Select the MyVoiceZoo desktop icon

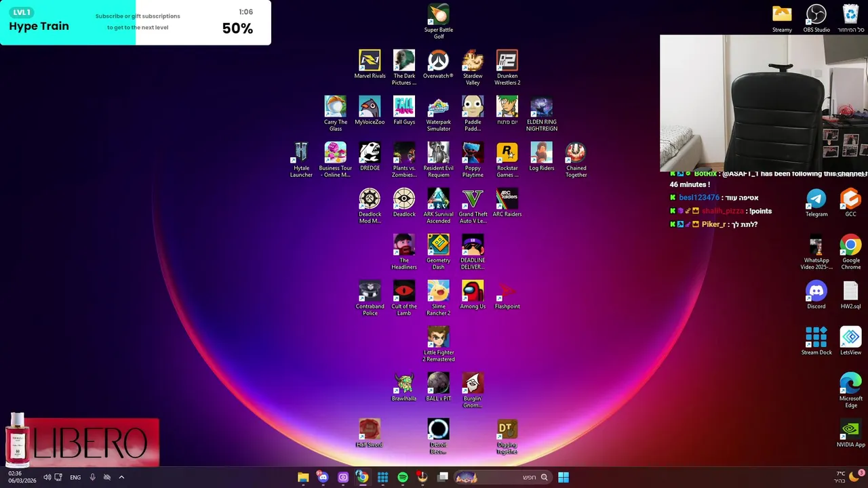pyautogui.click(x=370, y=110)
